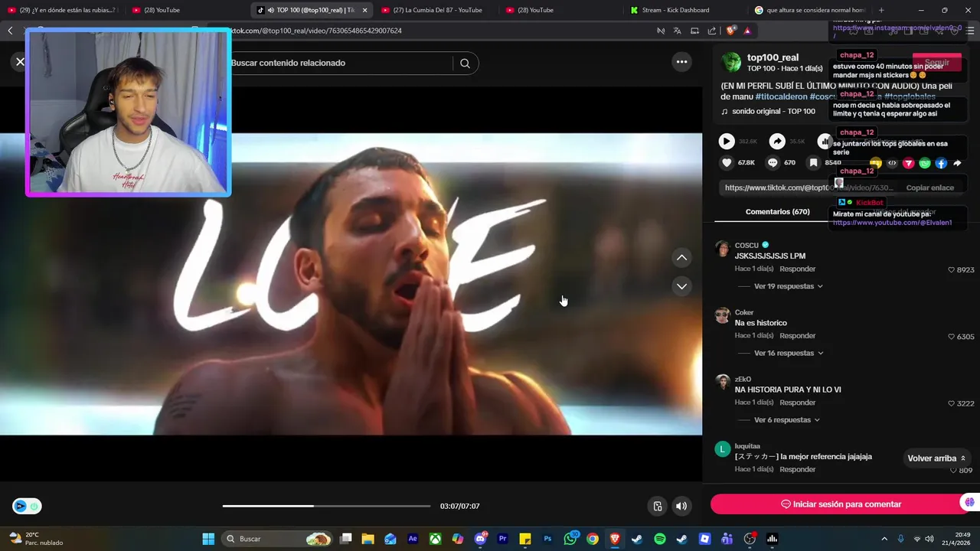Open Photoshop from the taskbar

pos(547,539)
